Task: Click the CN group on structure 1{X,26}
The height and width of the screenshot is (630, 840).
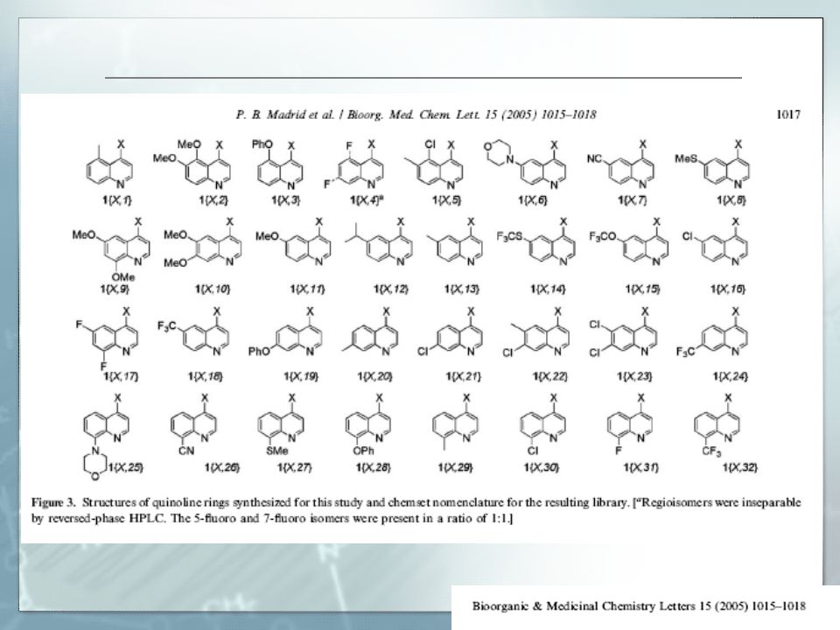Action: pos(186,451)
